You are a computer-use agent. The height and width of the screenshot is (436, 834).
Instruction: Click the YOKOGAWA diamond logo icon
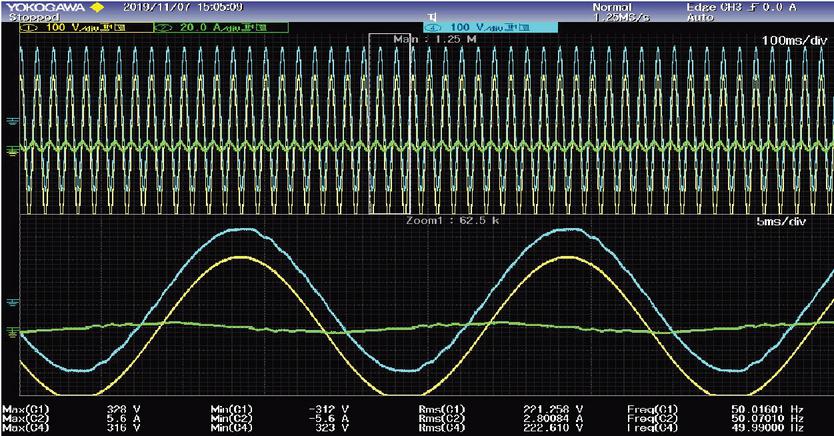coord(96,8)
